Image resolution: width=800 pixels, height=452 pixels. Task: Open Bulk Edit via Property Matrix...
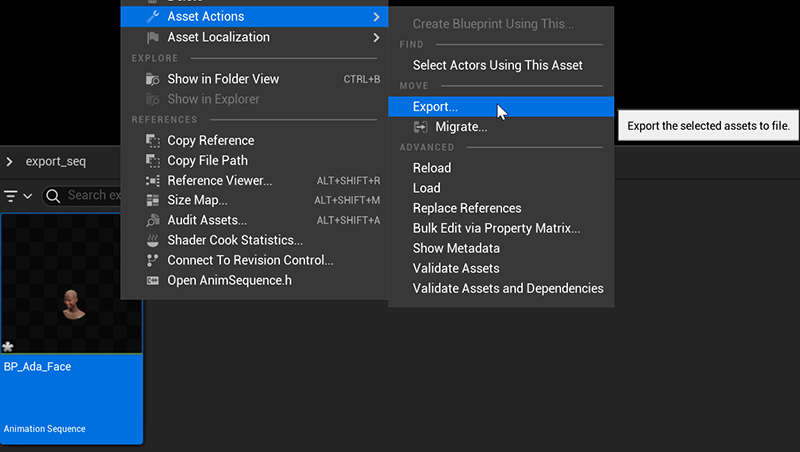(x=501, y=228)
